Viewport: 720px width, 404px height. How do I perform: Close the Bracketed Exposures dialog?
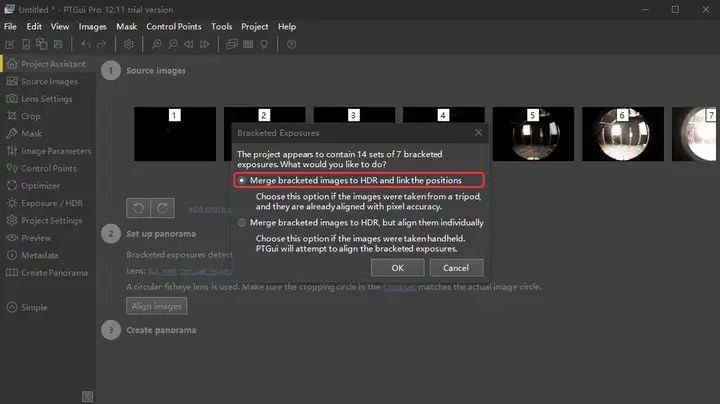478,133
